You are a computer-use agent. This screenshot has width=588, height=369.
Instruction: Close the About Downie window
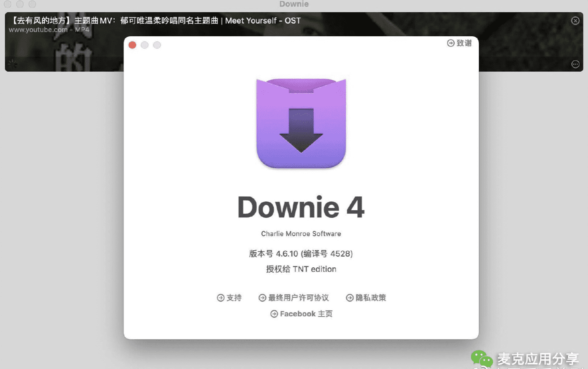(x=132, y=45)
